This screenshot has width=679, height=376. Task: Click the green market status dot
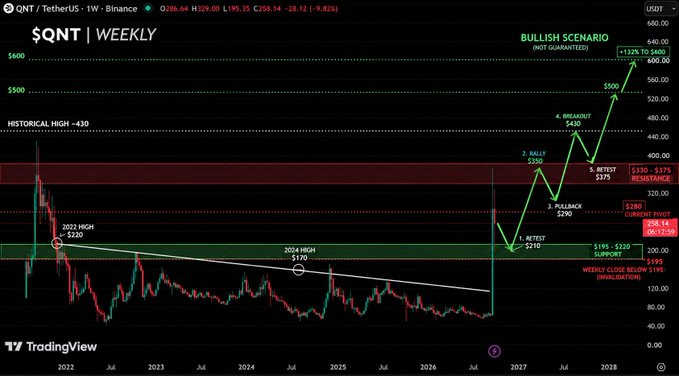coord(149,9)
